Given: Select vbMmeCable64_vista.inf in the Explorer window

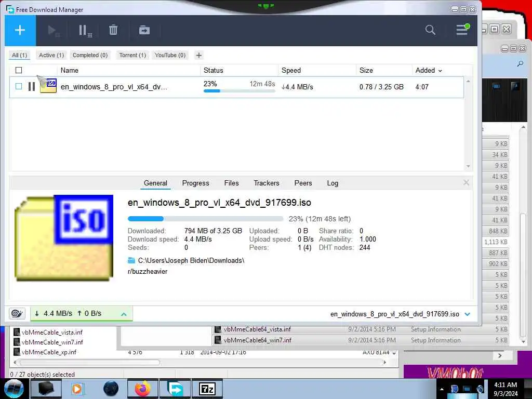Looking at the screenshot, I should [x=257, y=329].
